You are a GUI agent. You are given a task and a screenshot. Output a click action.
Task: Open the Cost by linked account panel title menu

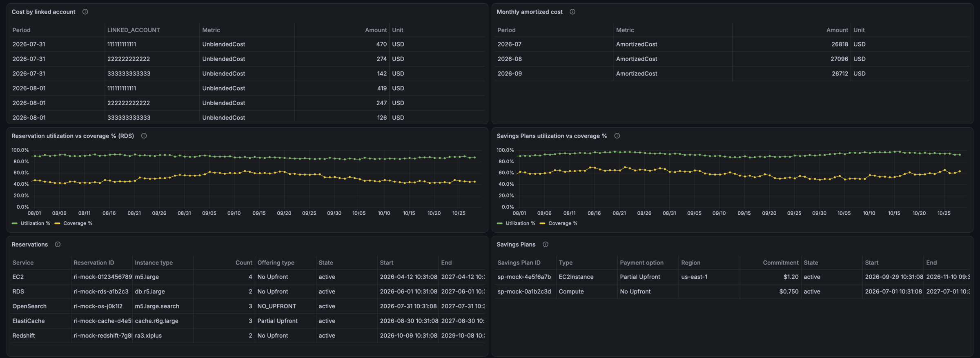pos(43,12)
